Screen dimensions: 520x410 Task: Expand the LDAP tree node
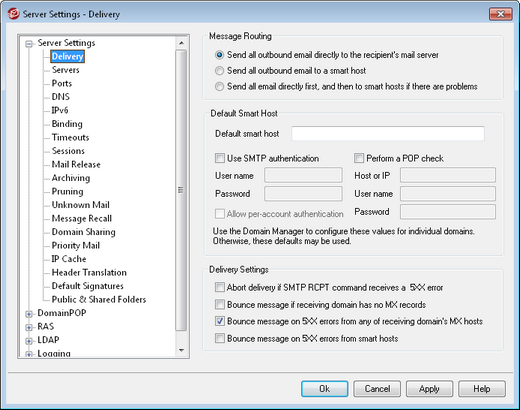point(29,341)
